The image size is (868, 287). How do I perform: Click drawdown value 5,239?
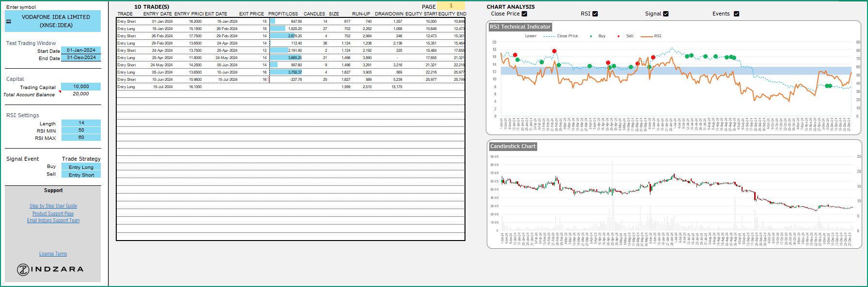398,79
